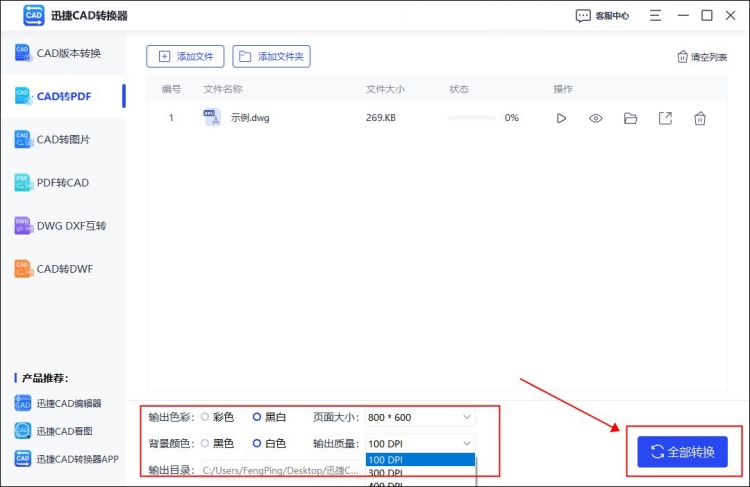Delete 示例.dwg with the trash icon
Screen dimensions: 750x487
[x=700, y=118]
